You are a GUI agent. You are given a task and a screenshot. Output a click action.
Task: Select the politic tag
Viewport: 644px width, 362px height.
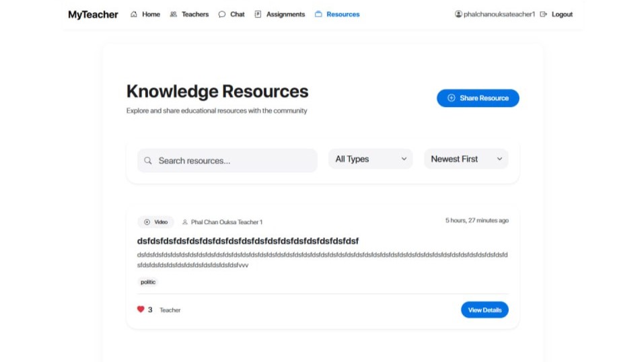point(148,282)
